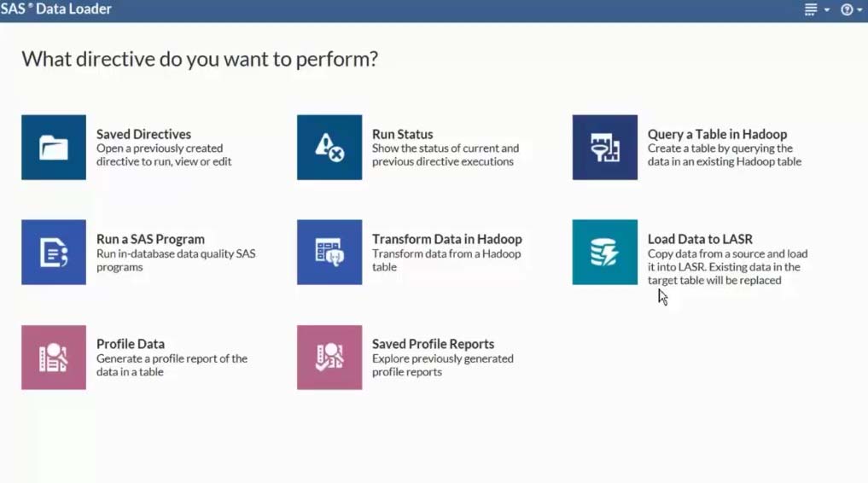868x483 pixels.
Task: Choose the Load Data to LASR icon
Action: tap(604, 253)
